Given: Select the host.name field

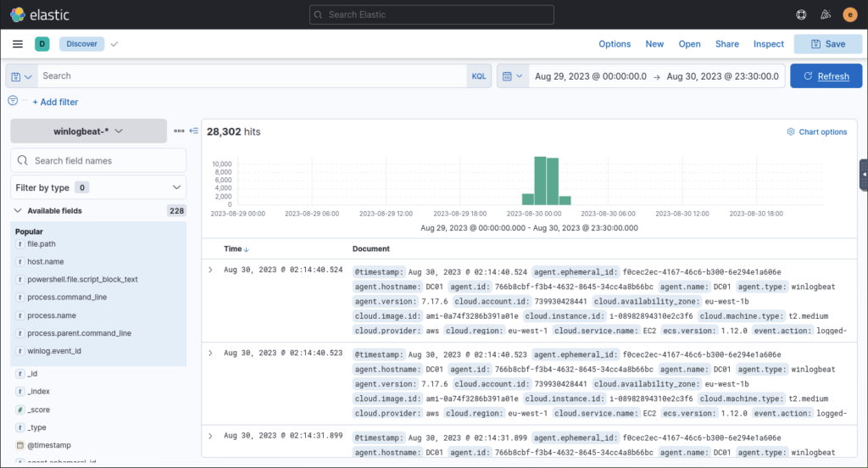Looking at the screenshot, I should (46, 261).
